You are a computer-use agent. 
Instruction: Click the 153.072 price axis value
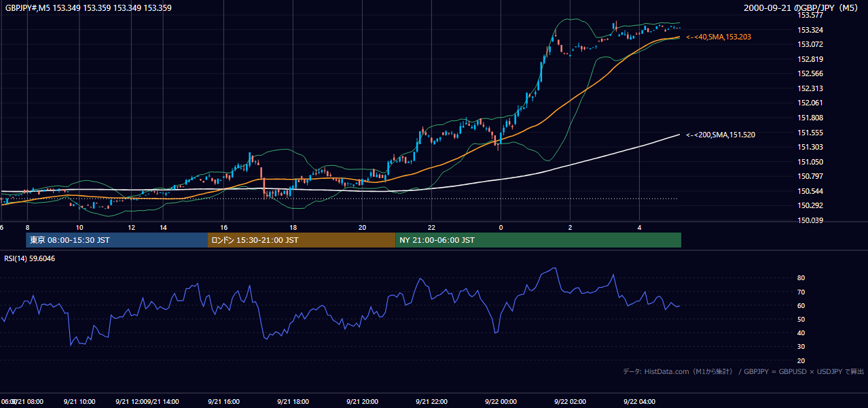[810, 44]
